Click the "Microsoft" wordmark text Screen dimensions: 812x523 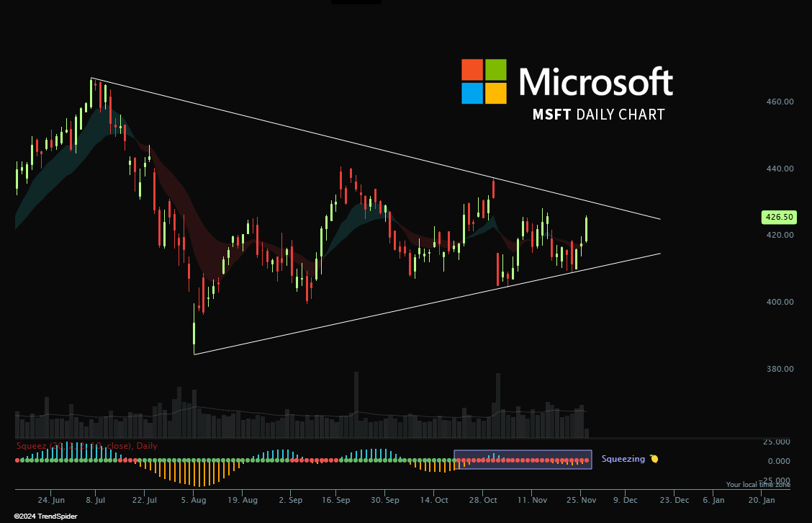(595, 82)
